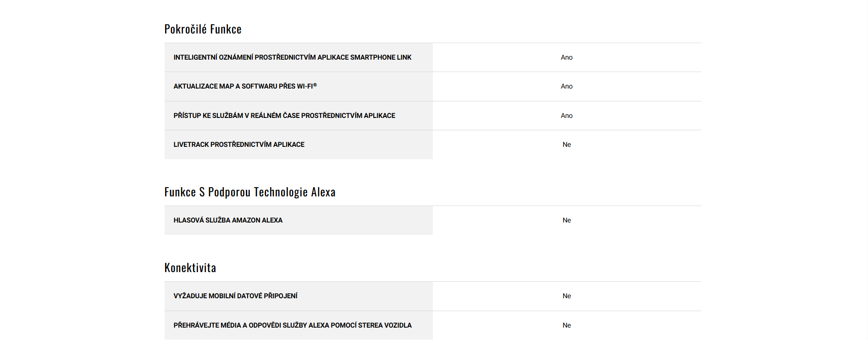The width and height of the screenshot is (868, 340).
Task: Click the Vyžaduje mobilní datové připojení label
Action: [235, 296]
